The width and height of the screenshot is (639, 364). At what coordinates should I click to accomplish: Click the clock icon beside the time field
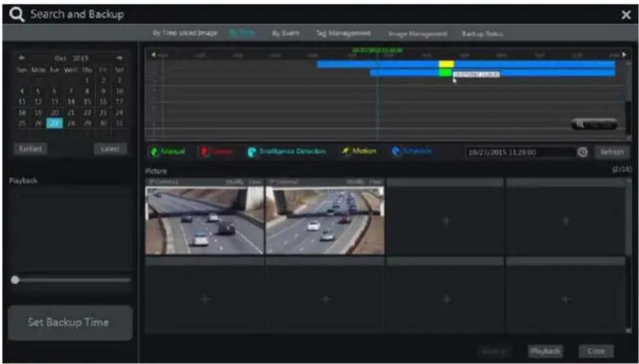(x=583, y=152)
